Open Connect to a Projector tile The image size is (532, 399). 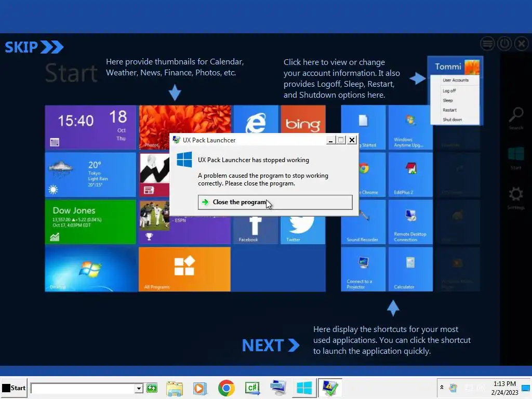(363, 270)
